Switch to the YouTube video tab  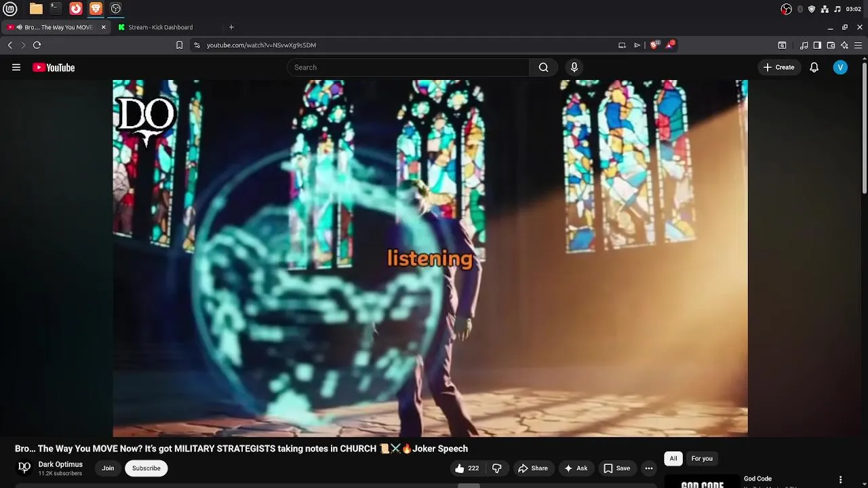click(57, 27)
